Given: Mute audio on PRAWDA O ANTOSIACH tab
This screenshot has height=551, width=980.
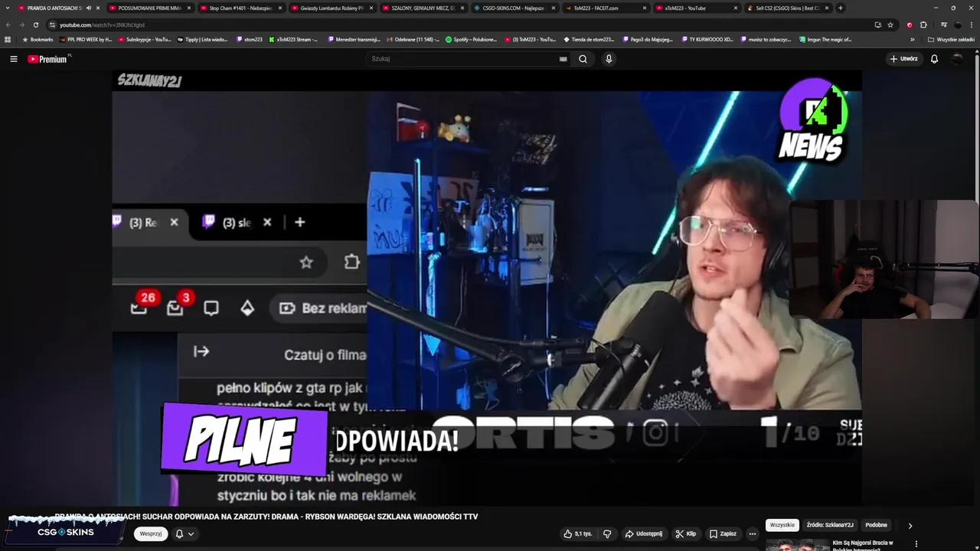Looking at the screenshot, I should point(89,8).
